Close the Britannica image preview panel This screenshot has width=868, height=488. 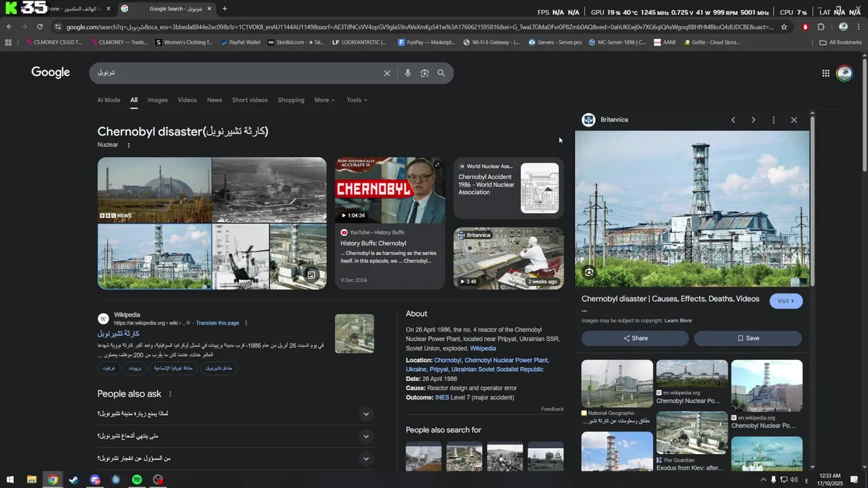[794, 120]
